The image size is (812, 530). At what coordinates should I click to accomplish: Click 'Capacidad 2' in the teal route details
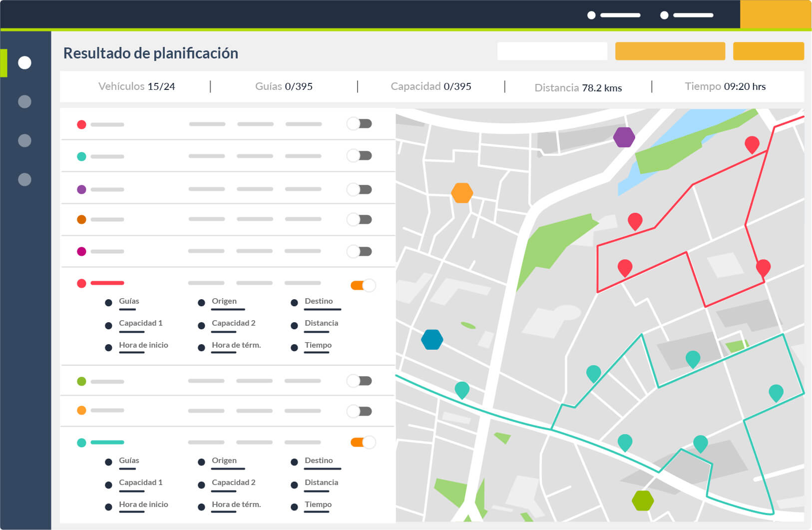pyautogui.click(x=234, y=483)
